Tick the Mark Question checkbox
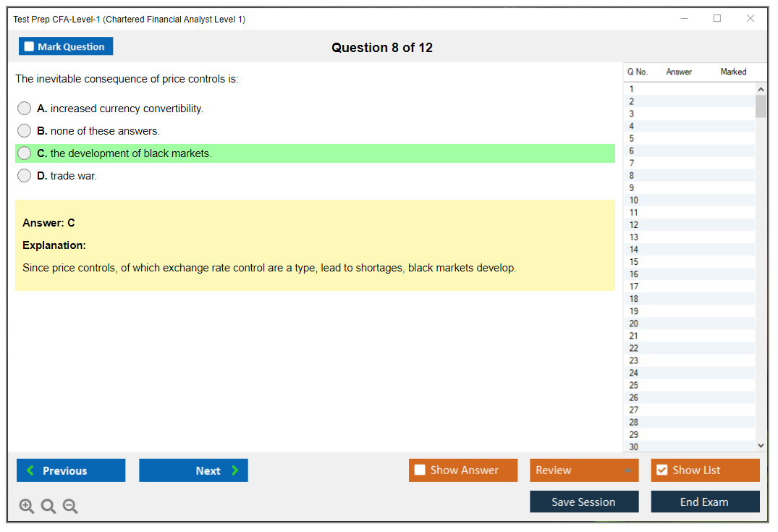 29,47
